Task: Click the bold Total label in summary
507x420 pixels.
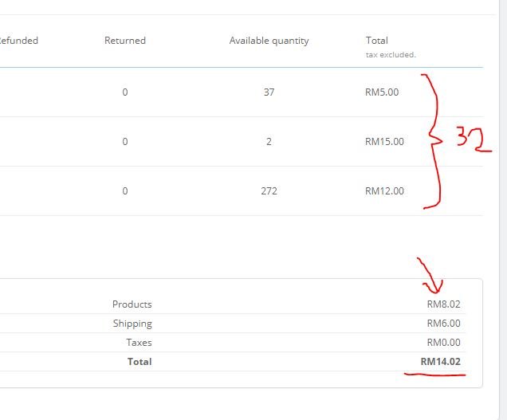Action: [x=140, y=362]
